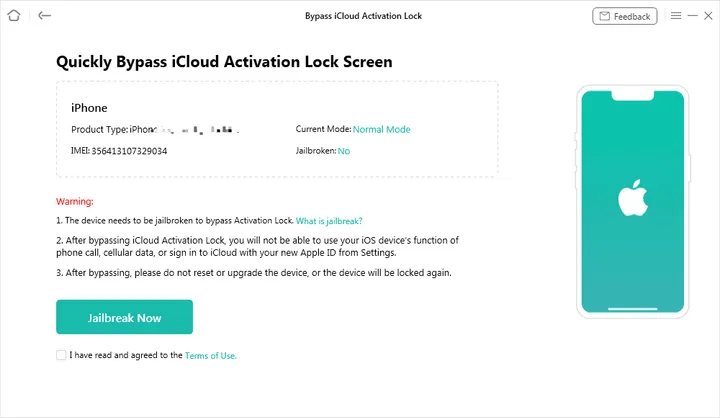Close the Bypass iCloud window
720x418 pixels.
(706, 16)
